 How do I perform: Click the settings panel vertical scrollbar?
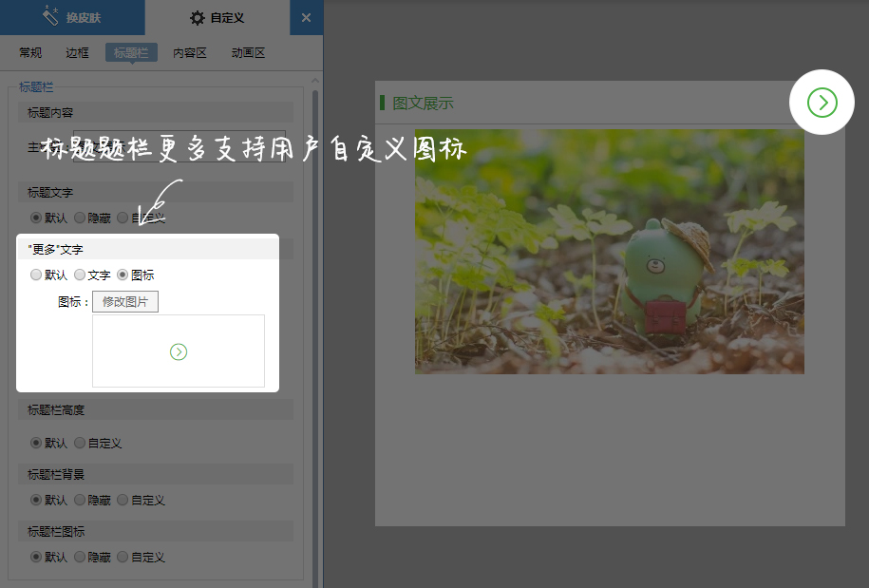pos(315,338)
